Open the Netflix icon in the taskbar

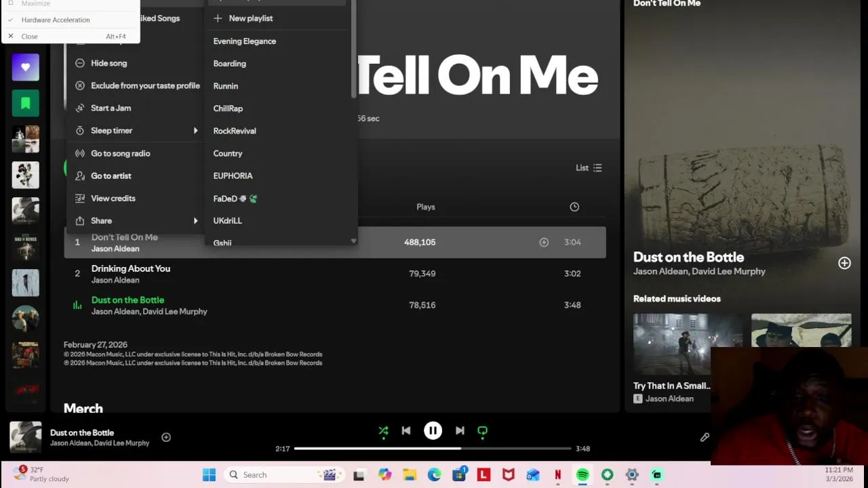[558, 475]
